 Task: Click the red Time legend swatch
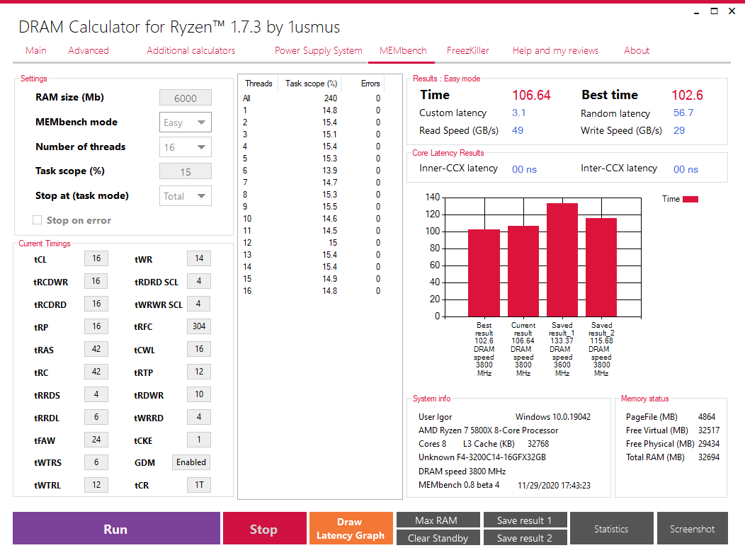point(690,199)
